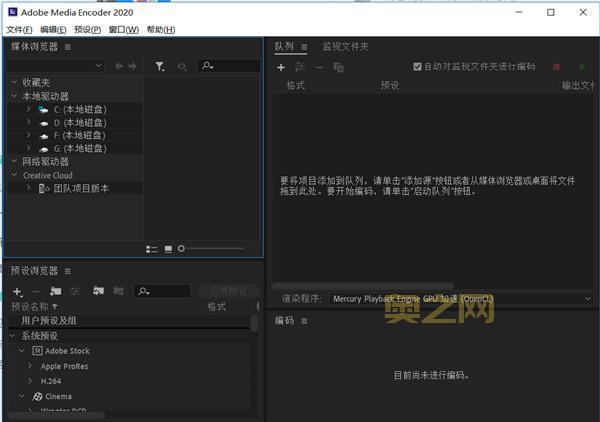
Task: Click the red stop queue button
Action: point(557,67)
